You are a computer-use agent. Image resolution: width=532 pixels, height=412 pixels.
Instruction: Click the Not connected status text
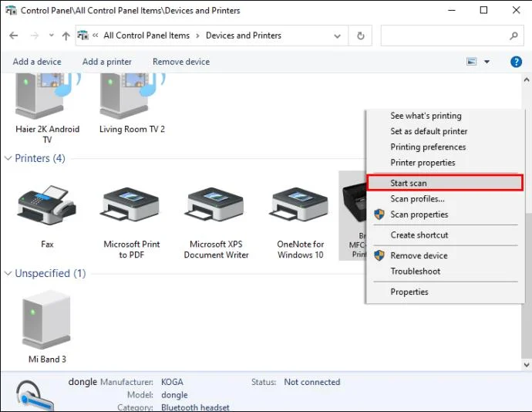311,382
